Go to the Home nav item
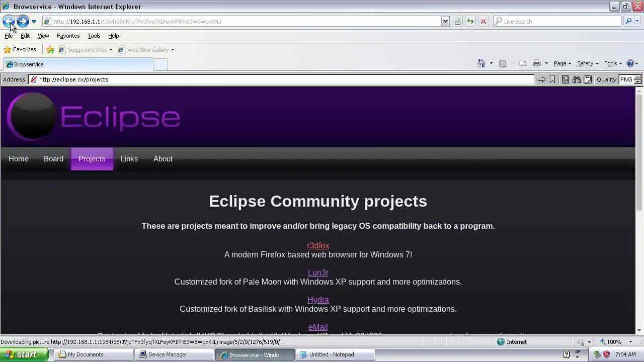This screenshot has width=644, height=362. tap(19, 159)
